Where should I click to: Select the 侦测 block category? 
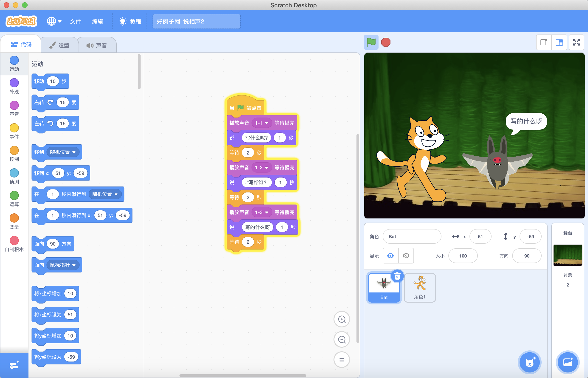click(x=14, y=176)
